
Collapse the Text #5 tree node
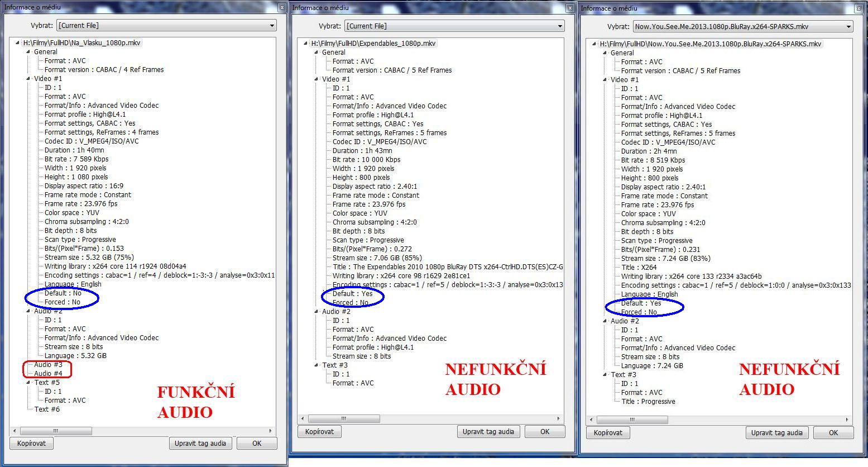28,383
